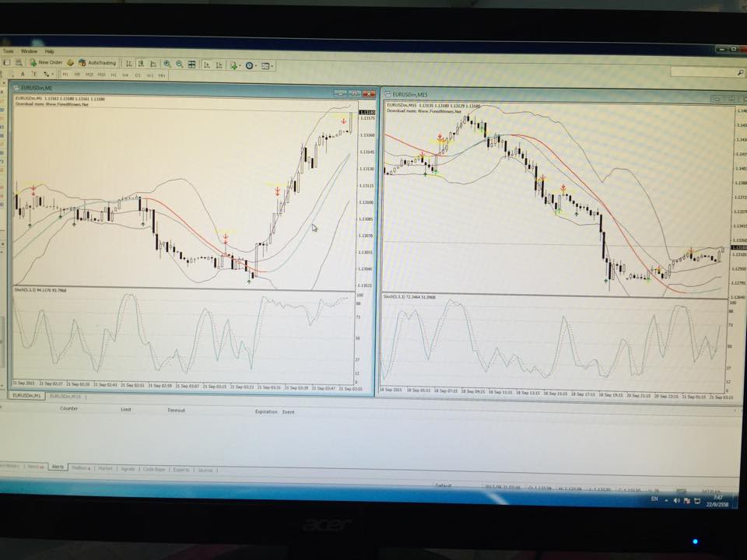Screen dimensions: 747x560
Task: Click the search magnifier icon at top right
Action: tap(740, 72)
